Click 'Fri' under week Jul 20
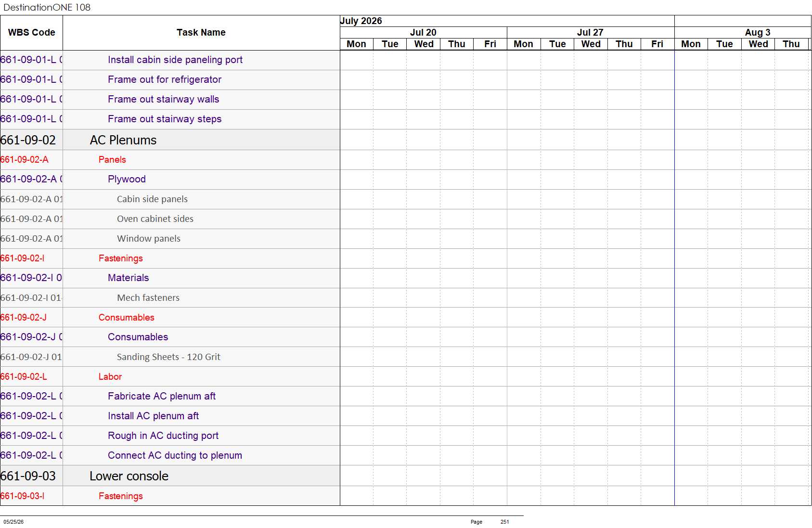The height and width of the screenshot is (528, 812). (490, 44)
